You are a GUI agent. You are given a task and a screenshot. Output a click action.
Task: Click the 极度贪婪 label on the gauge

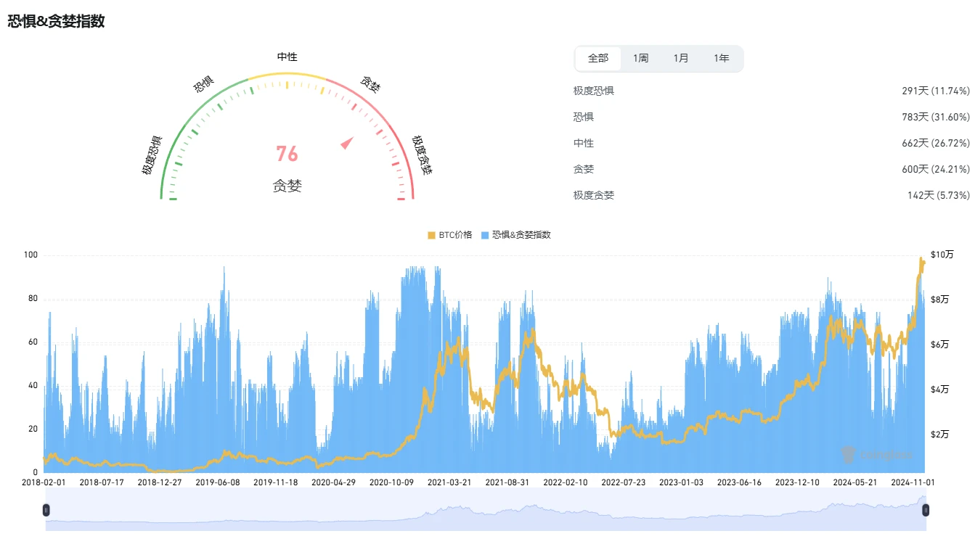click(x=421, y=155)
